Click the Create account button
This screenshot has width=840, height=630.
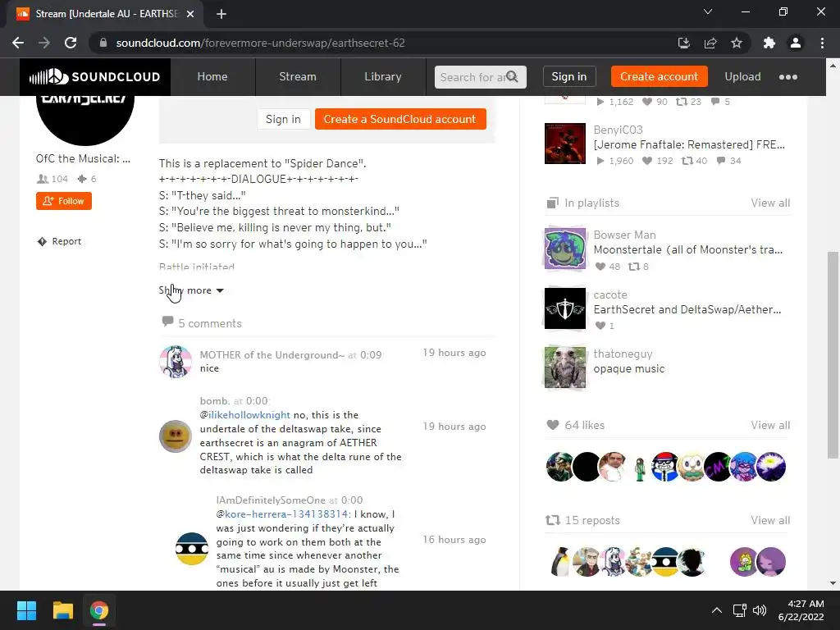(659, 76)
